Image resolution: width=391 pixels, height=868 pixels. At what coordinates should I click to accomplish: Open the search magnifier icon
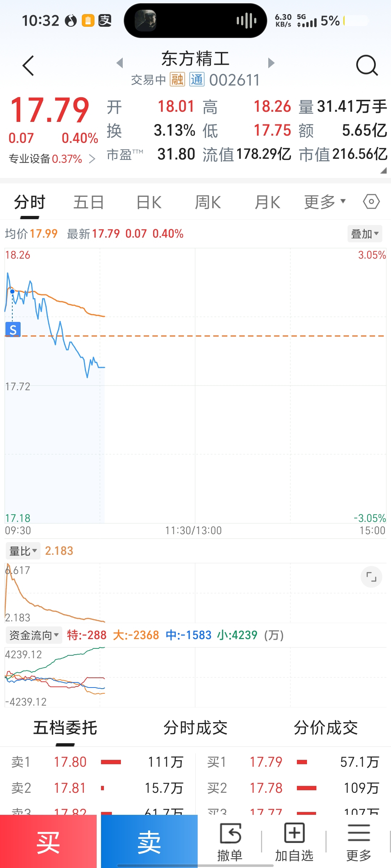(x=367, y=65)
